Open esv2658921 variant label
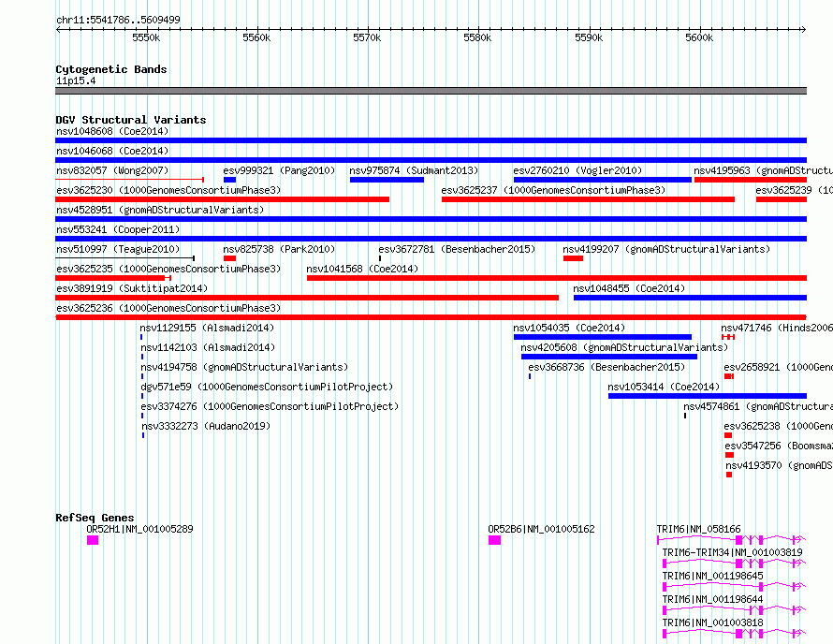833x644 pixels. 779,367
